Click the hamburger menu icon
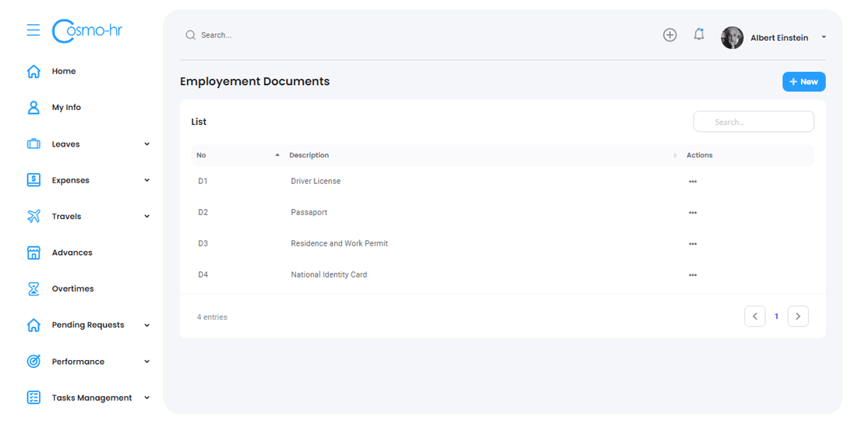Image resolution: width=868 pixels, height=421 pixels. 33,30
